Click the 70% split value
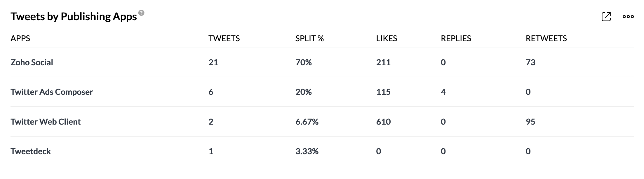 [x=303, y=62]
